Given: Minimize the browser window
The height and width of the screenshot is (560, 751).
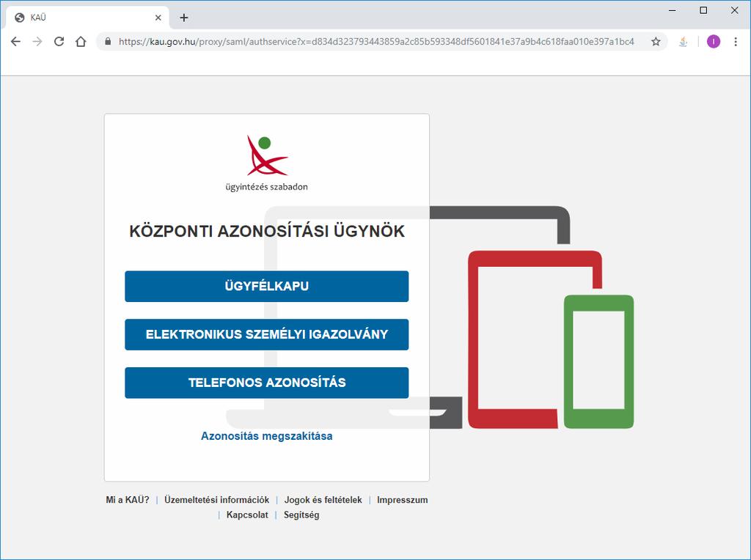Looking at the screenshot, I should point(673,10).
